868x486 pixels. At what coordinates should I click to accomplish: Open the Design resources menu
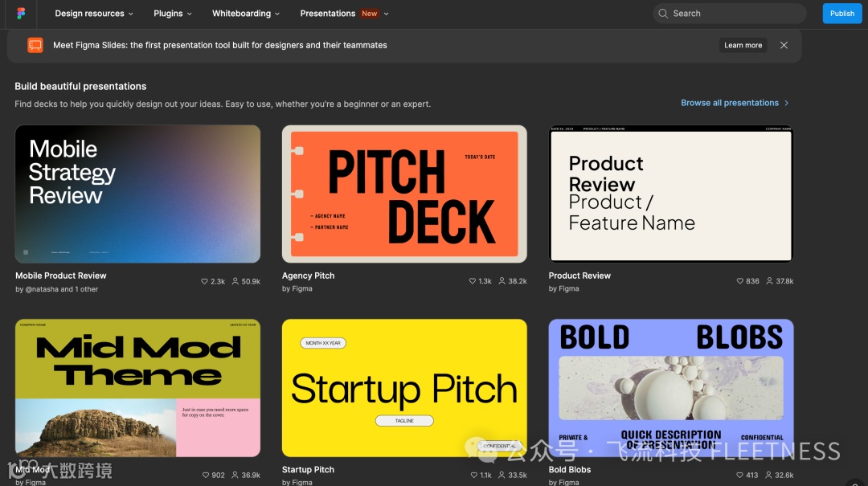pyautogui.click(x=94, y=14)
